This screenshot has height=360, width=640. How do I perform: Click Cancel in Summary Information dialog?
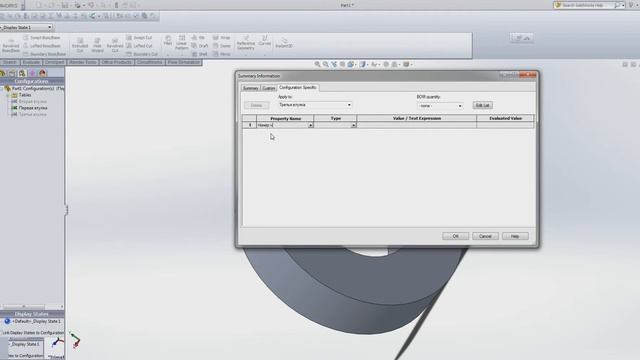coord(485,236)
